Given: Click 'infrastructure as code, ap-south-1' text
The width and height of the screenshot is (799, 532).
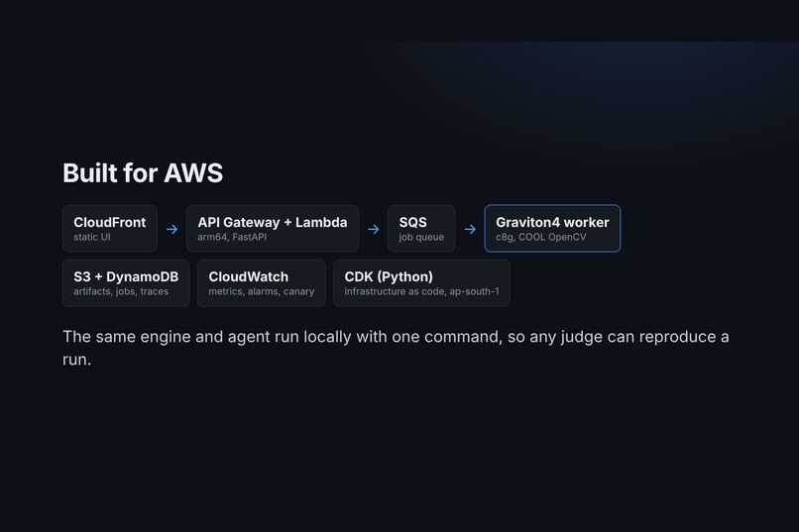Looking at the screenshot, I should click(421, 291).
